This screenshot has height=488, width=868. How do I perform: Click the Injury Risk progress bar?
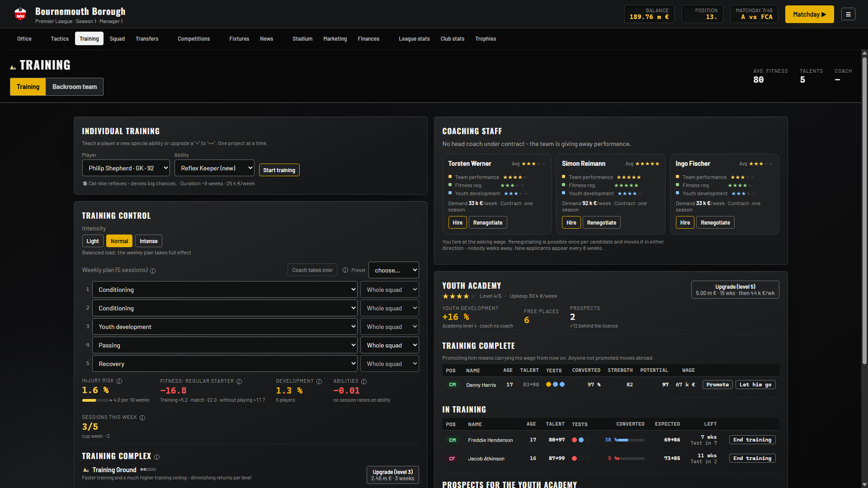[x=95, y=400]
